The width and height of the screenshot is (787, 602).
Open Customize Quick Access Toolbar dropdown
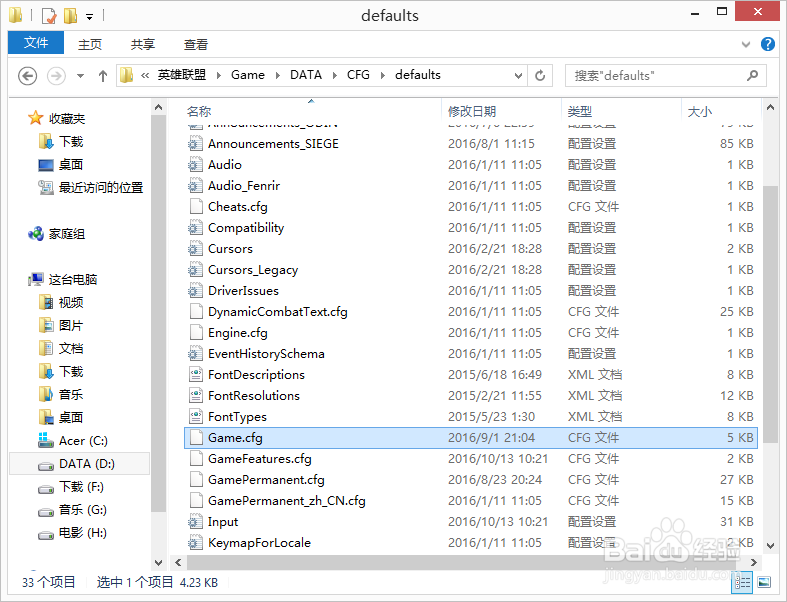[89, 17]
